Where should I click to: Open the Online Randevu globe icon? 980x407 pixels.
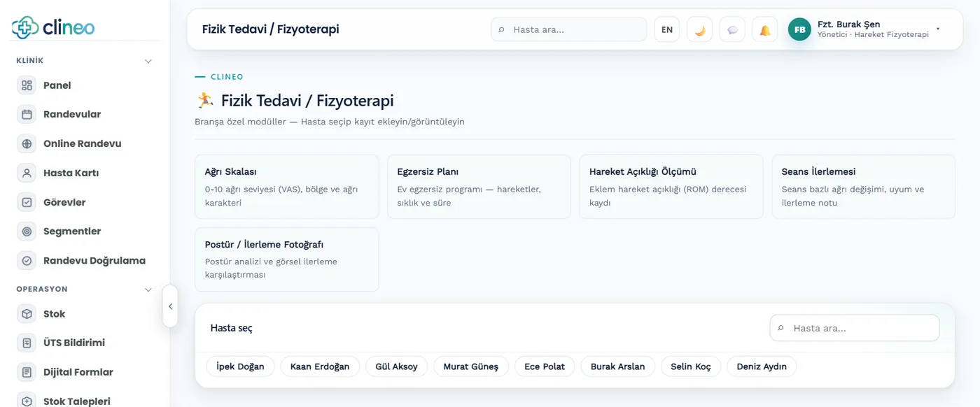[x=27, y=144]
